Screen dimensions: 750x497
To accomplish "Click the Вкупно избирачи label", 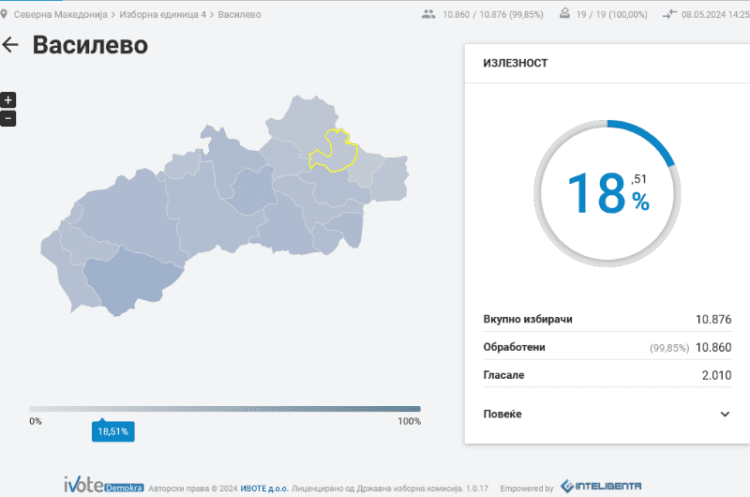I will 528,320.
